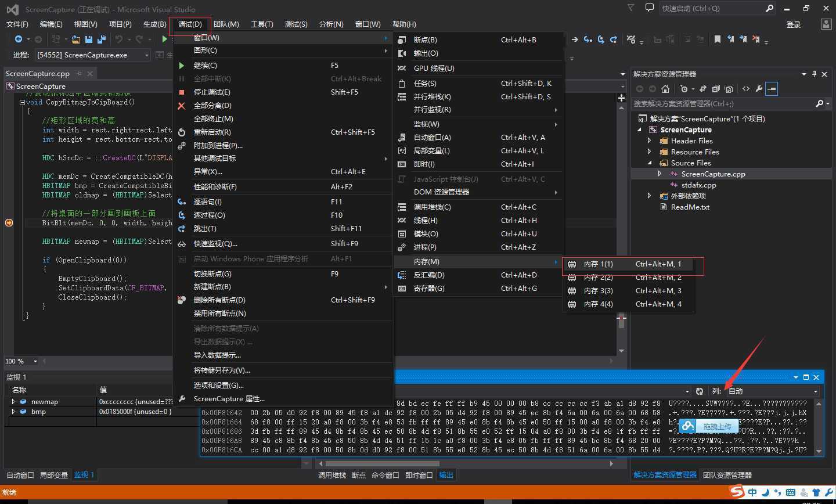Click the notifications flag icon in title bar
The height and width of the screenshot is (504, 836).
[631, 8]
